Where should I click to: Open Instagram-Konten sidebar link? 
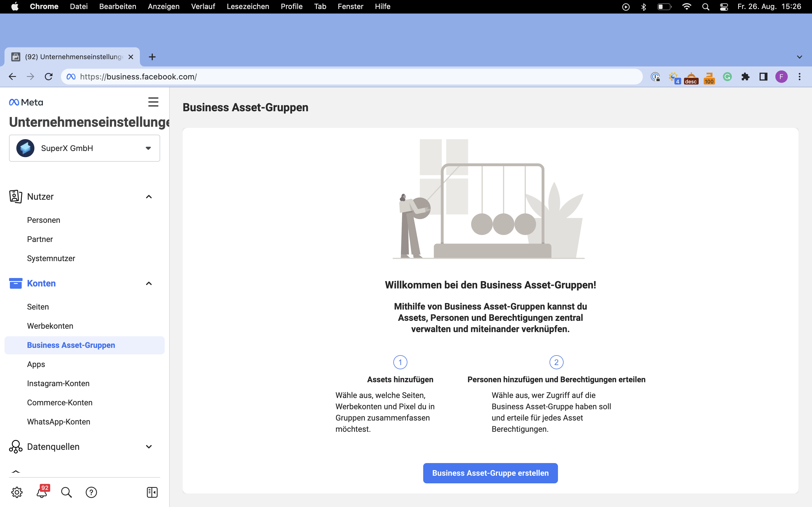pyautogui.click(x=58, y=383)
